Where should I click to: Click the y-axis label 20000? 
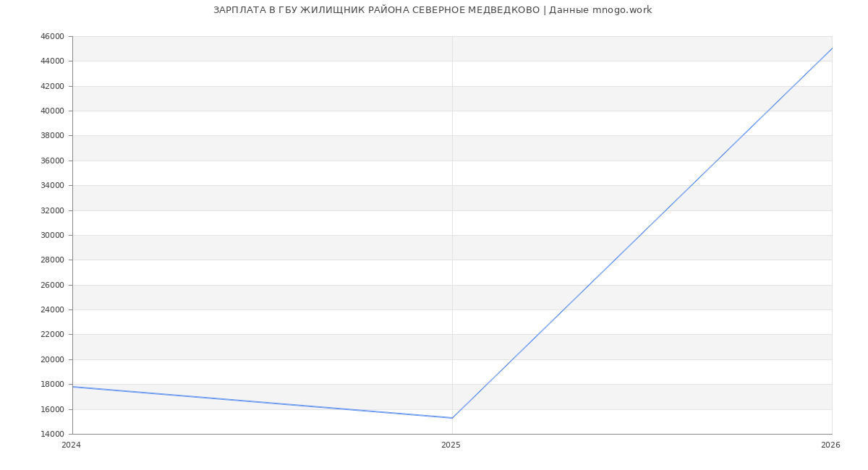(x=54, y=359)
